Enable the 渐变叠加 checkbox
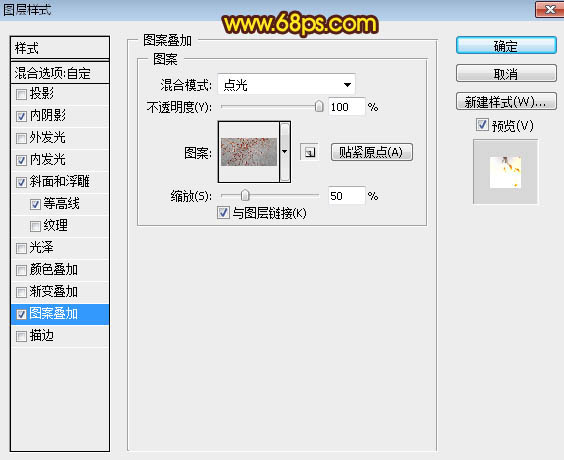 21,292
